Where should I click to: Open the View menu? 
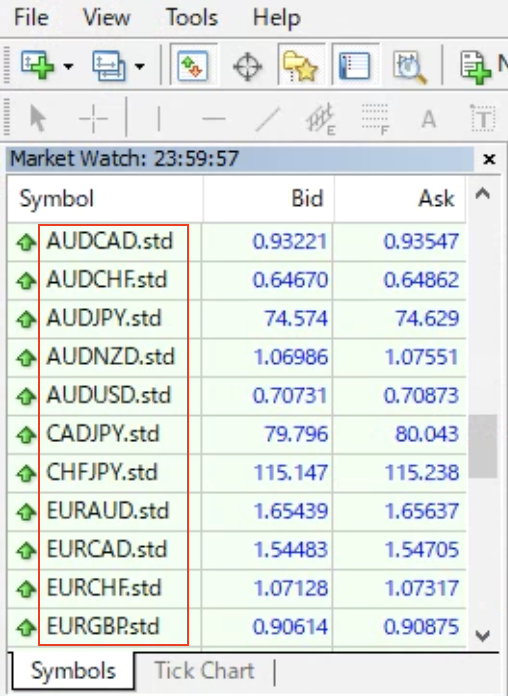click(107, 18)
